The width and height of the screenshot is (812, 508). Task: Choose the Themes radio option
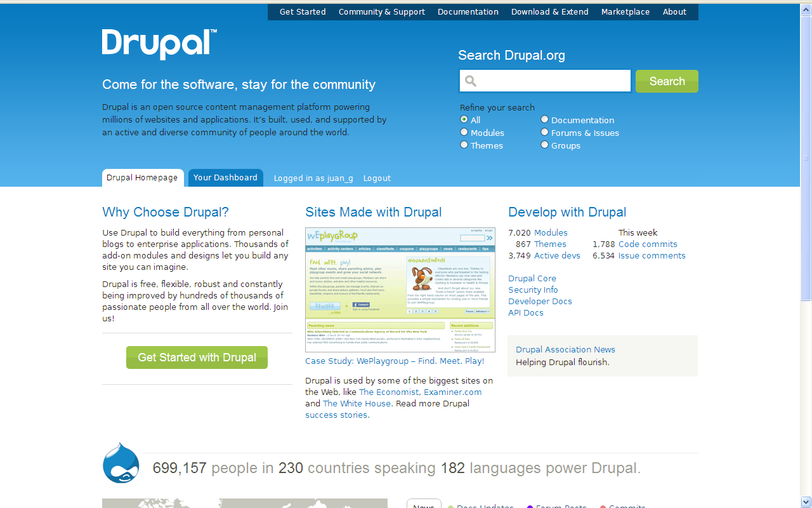(x=464, y=145)
